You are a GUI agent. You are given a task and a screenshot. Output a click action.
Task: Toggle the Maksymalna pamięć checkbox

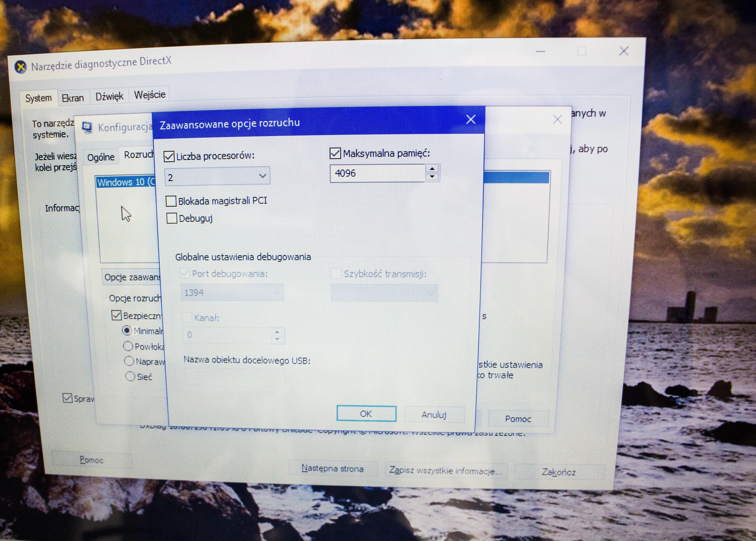pos(335,153)
